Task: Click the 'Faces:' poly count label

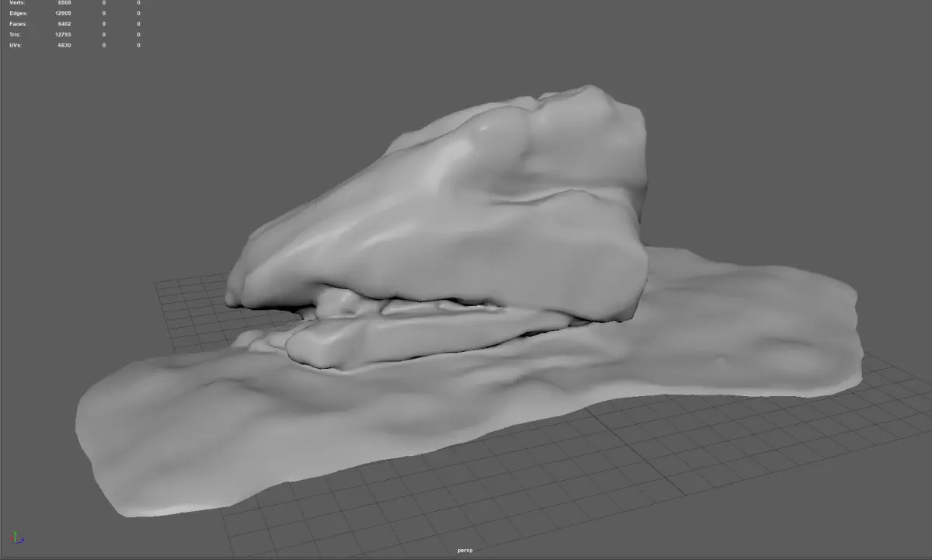Action: pyautogui.click(x=19, y=24)
